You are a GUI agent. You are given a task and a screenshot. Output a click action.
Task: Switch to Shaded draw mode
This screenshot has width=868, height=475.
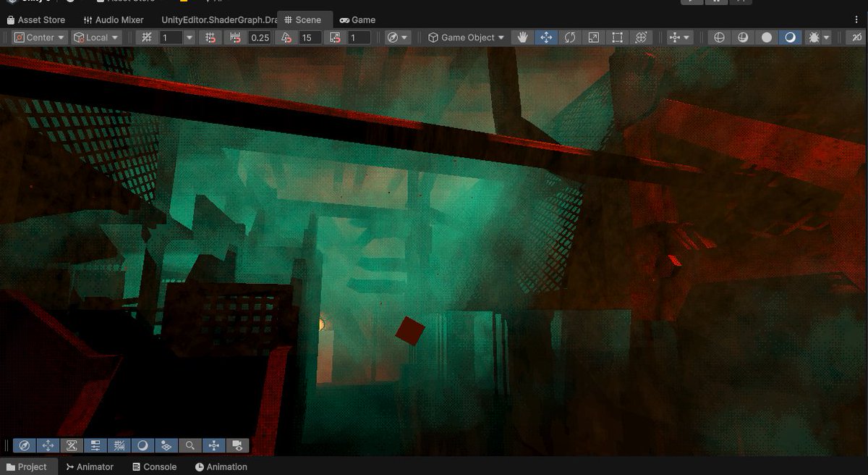[x=791, y=37]
